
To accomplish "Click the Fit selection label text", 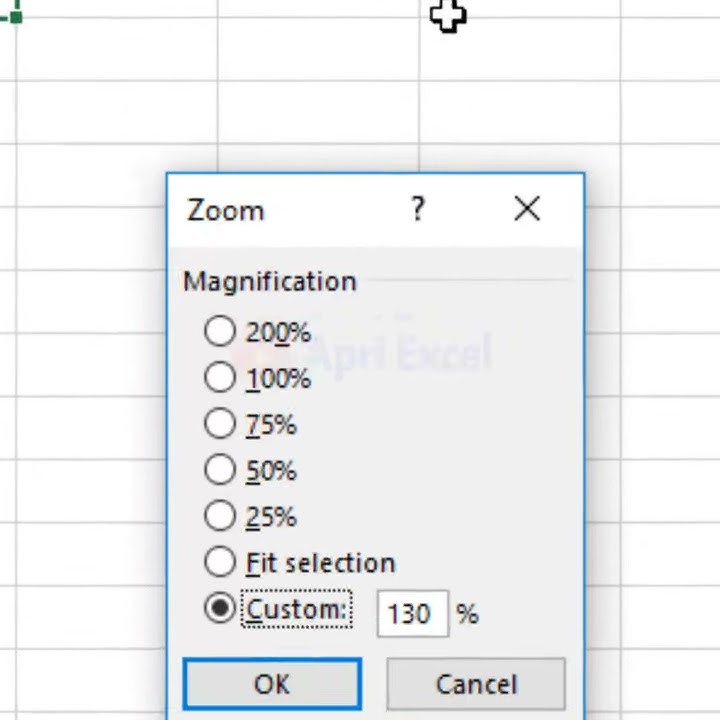I will click(x=321, y=563).
